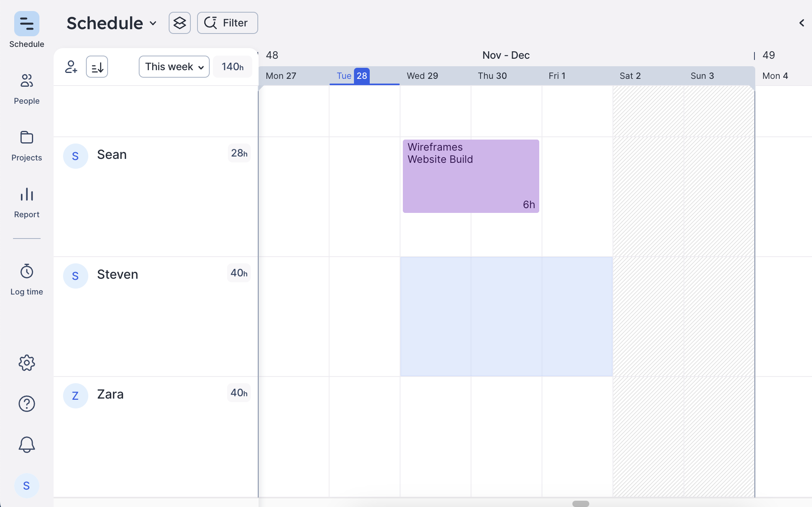
Task: Click the sort order icon button
Action: pos(97,67)
